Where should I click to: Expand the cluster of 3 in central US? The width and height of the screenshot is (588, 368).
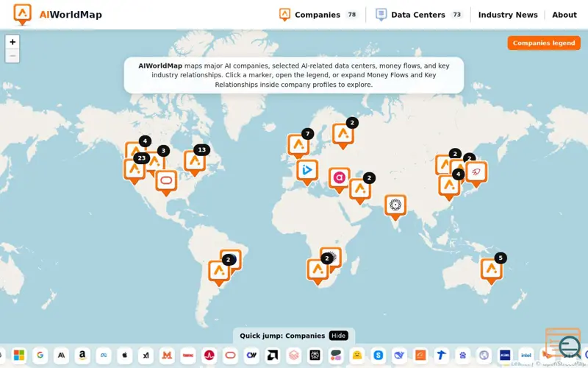point(157,161)
